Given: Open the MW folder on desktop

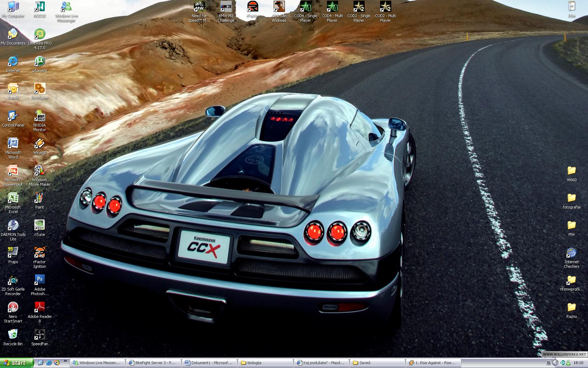Looking at the screenshot, I should (x=572, y=228).
